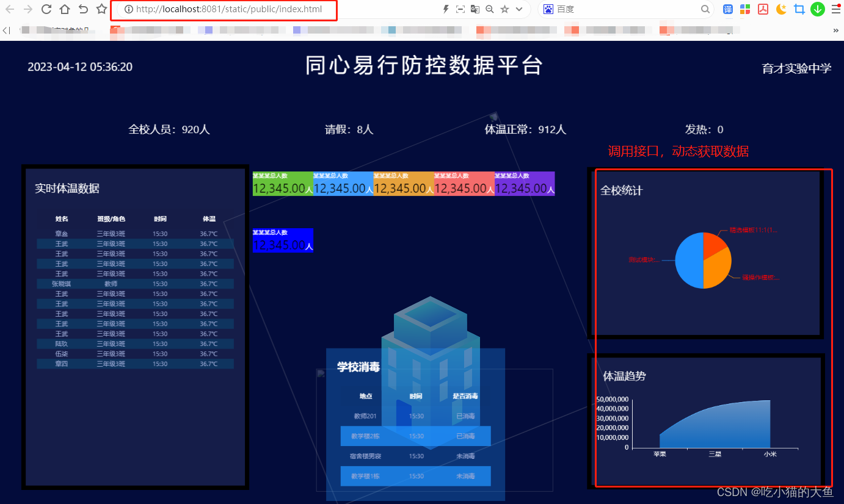Go back with the browser back arrow
This screenshot has width=844, height=504.
coord(10,9)
